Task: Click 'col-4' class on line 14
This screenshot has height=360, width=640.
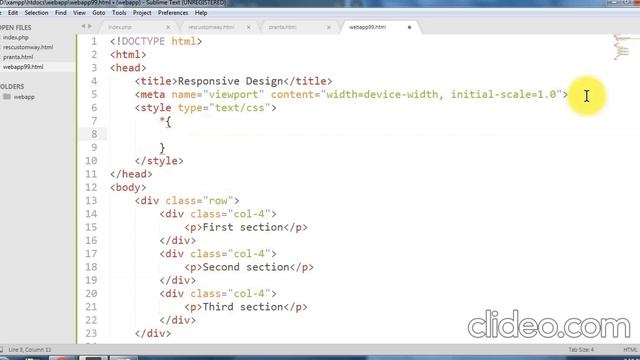Action: (x=249, y=214)
